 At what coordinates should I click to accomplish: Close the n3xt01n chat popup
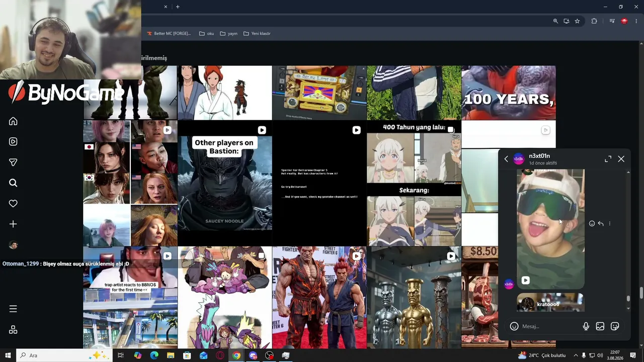click(x=621, y=159)
